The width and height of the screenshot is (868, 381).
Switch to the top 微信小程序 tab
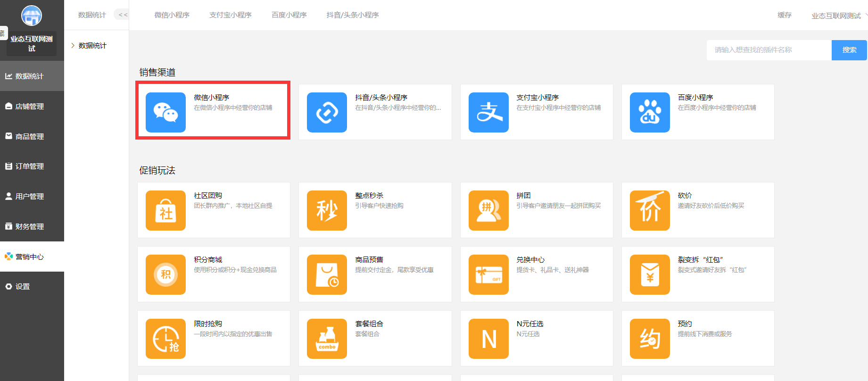coord(172,15)
